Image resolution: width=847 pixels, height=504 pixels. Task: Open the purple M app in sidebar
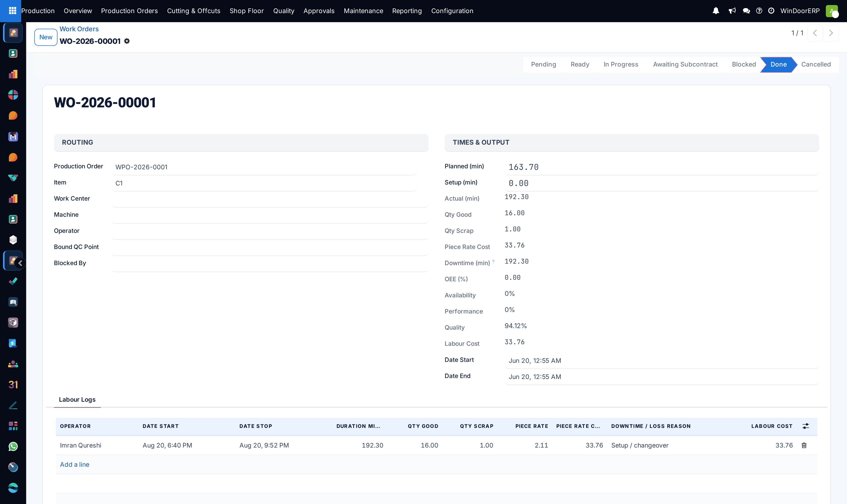click(13, 137)
